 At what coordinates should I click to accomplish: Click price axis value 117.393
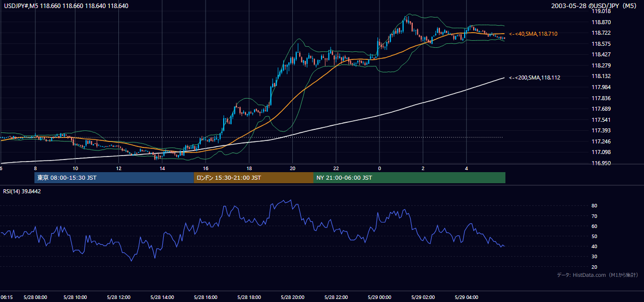point(601,131)
